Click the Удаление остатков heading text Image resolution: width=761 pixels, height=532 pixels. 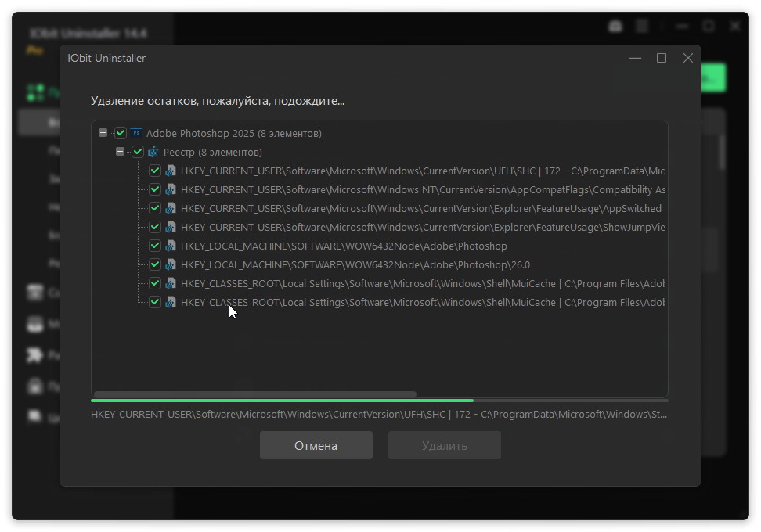coord(218,101)
